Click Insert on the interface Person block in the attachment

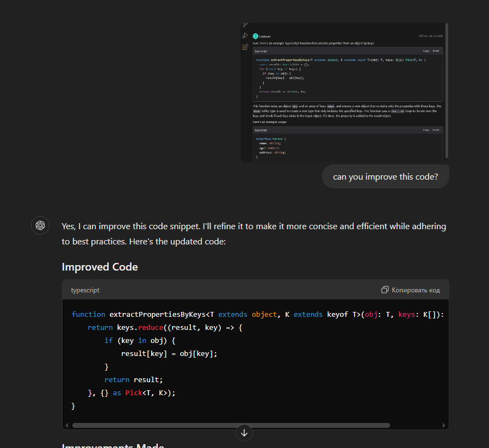(x=436, y=130)
